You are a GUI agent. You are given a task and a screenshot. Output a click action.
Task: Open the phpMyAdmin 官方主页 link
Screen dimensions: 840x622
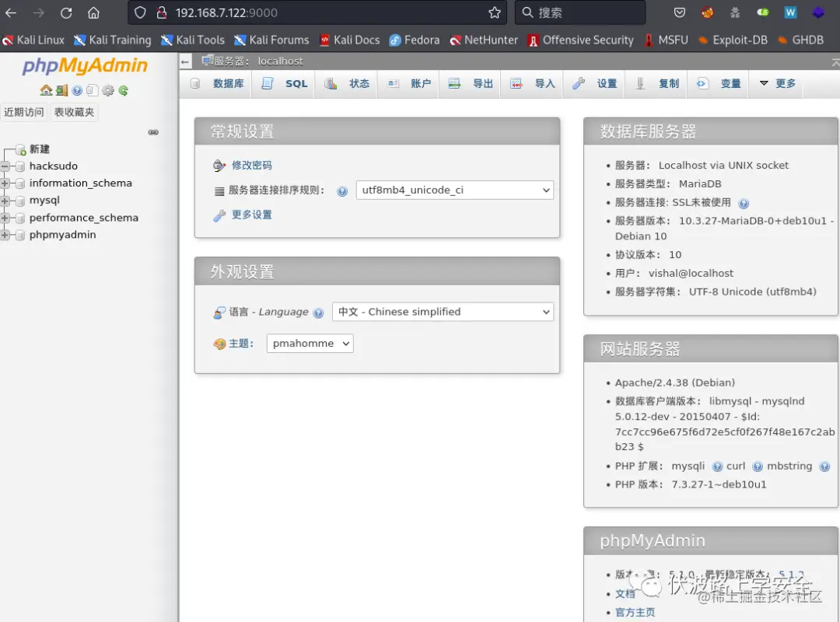click(636, 612)
